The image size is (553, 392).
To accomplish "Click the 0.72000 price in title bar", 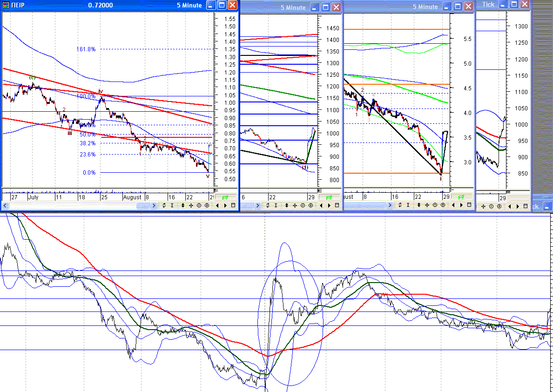I will tap(101, 5).
